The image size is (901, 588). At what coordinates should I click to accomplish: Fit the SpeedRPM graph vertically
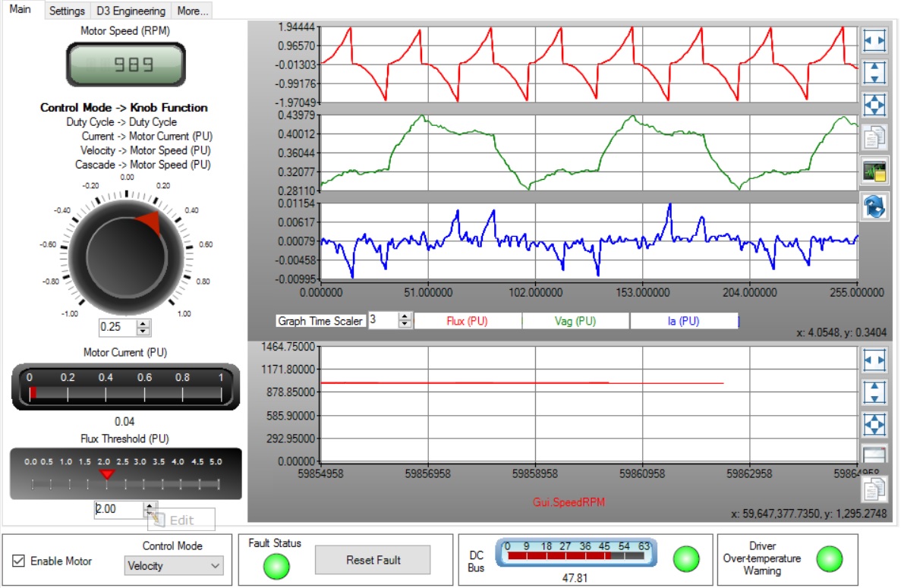pyautogui.click(x=874, y=392)
